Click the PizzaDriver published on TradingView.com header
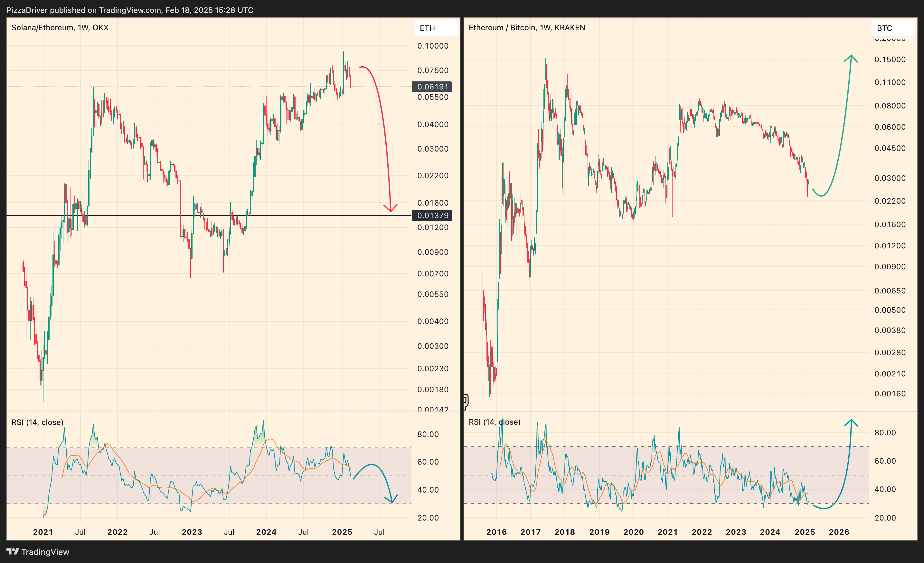The image size is (924, 563). coord(130,10)
